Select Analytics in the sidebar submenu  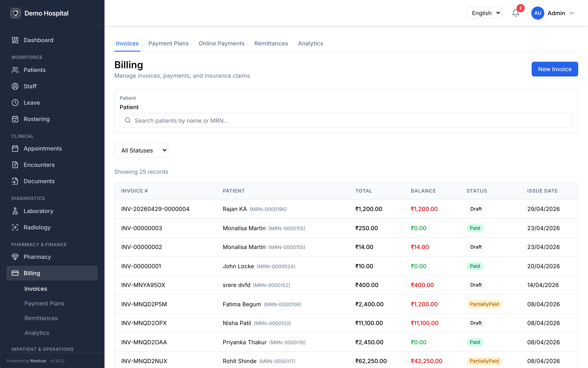37,333
